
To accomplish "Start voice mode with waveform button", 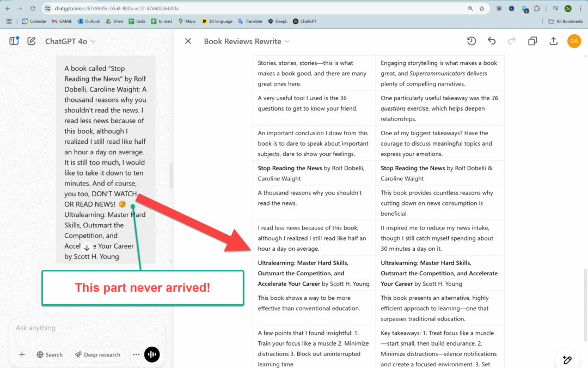I will tap(152, 354).
